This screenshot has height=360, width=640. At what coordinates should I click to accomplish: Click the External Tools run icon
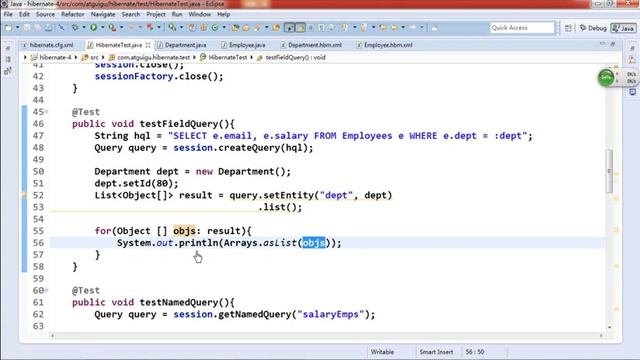click(112, 28)
